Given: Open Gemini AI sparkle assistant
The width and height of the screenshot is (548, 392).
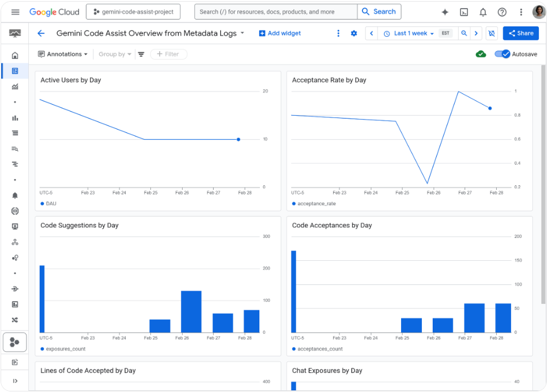Looking at the screenshot, I should tap(444, 12).
